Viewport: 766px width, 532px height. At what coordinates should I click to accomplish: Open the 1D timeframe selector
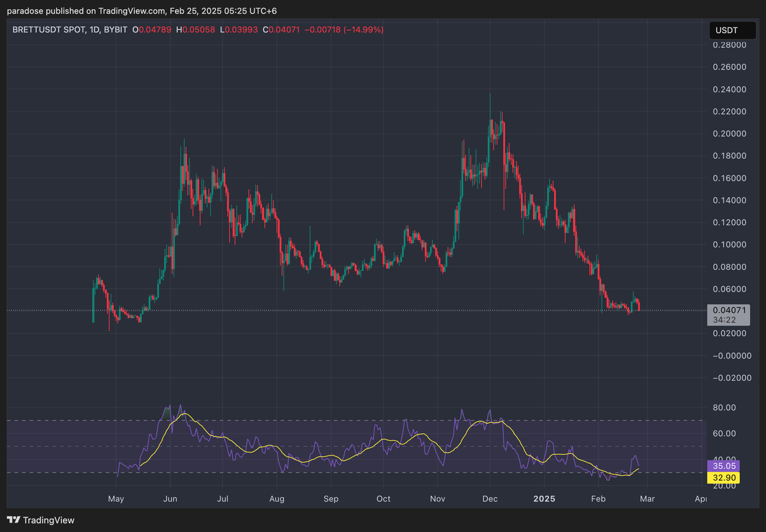pyautogui.click(x=93, y=29)
